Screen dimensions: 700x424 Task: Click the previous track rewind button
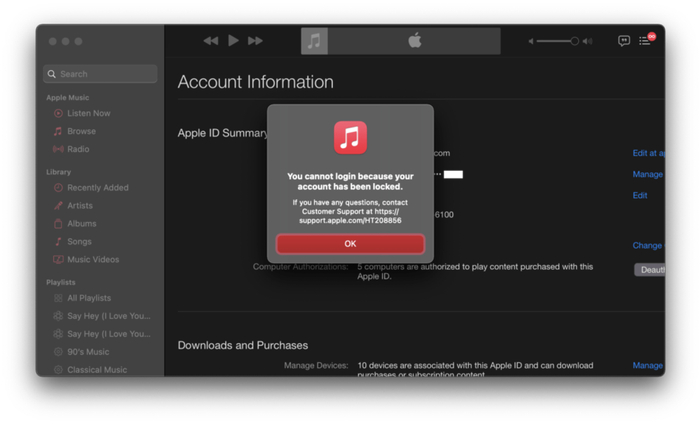pyautogui.click(x=211, y=41)
